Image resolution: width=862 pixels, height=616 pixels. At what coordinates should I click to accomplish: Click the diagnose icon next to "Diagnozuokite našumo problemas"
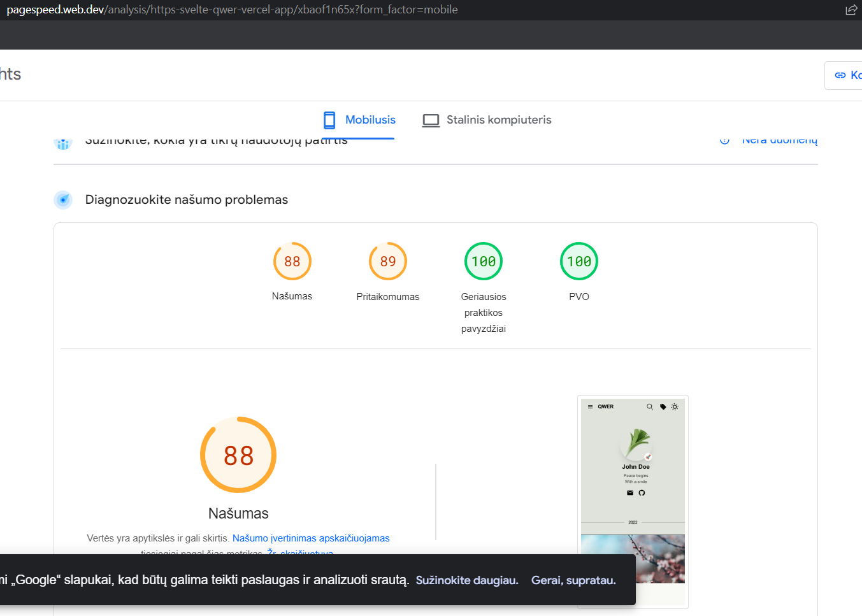coord(63,199)
